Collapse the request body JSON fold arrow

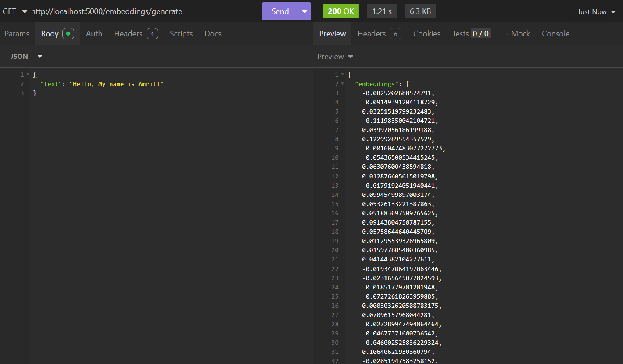28,75
